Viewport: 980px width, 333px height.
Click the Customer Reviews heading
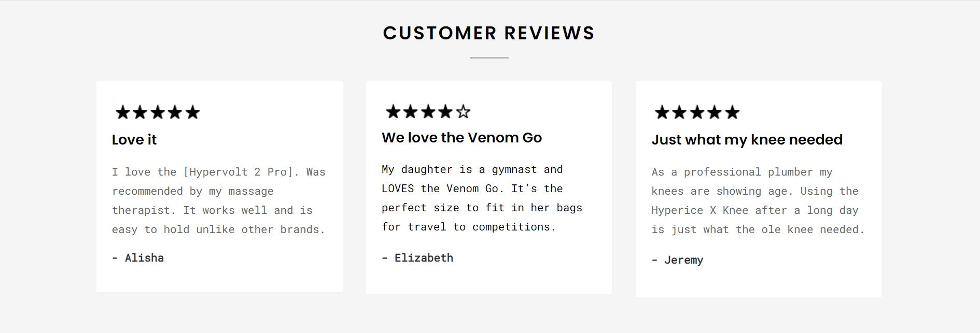488,33
